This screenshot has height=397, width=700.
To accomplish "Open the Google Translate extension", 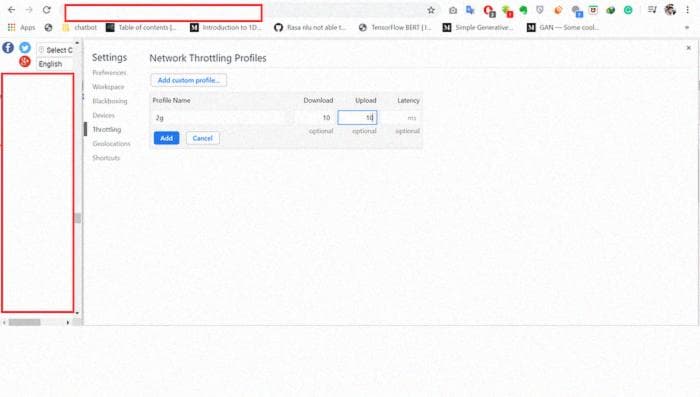I will tap(470, 10).
